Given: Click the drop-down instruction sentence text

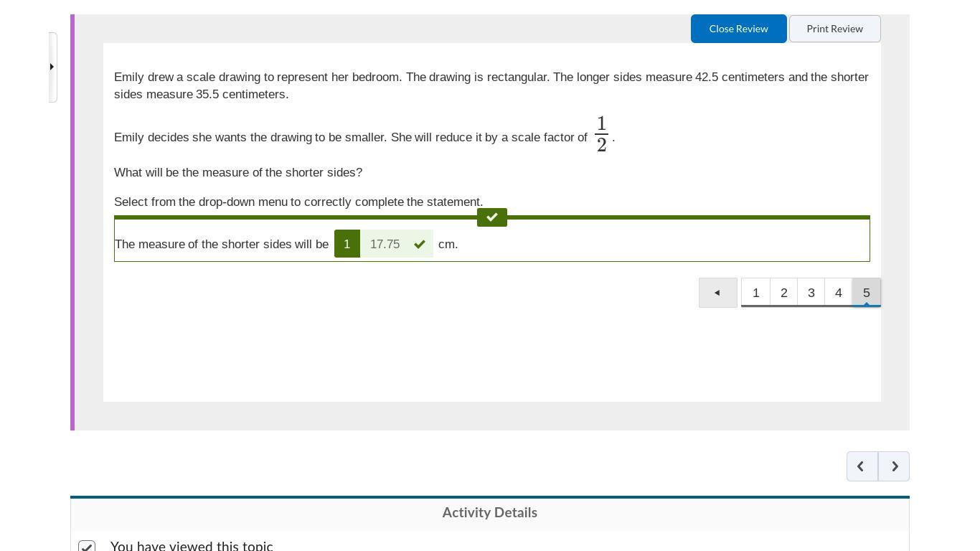Looking at the screenshot, I should click(298, 202).
